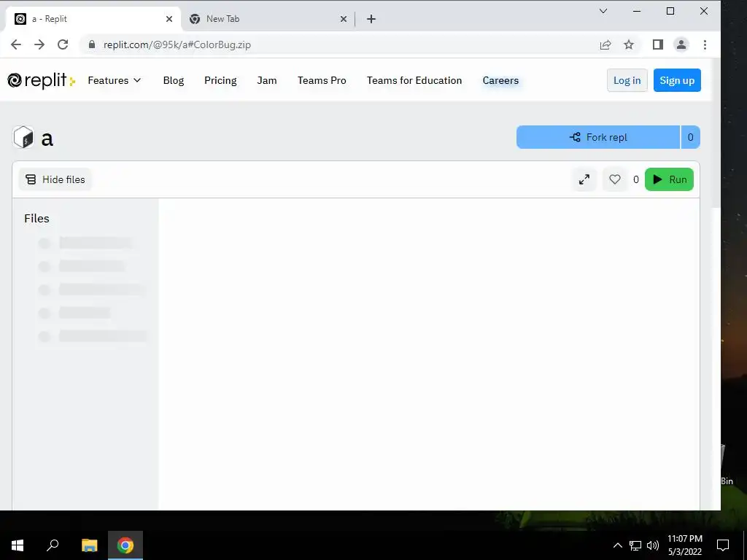
Task: Open the Windows Start menu
Action: coord(18,545)
